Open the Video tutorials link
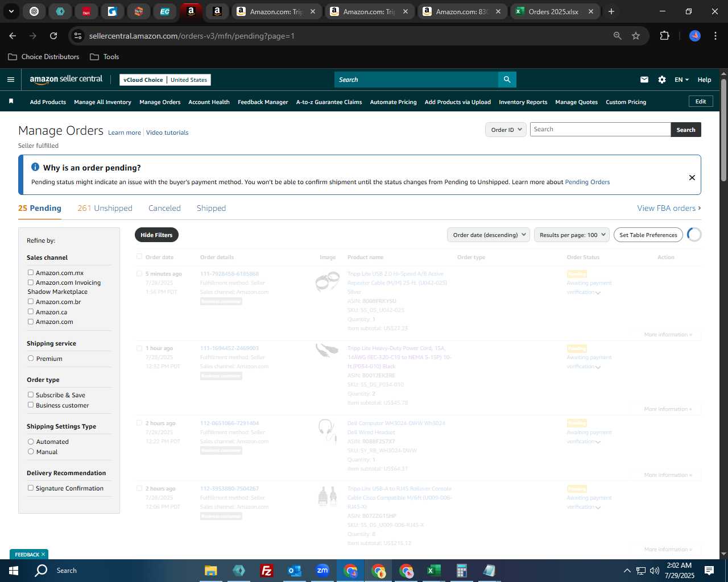This screenshot has width=728, height=582. click(167, 132)
